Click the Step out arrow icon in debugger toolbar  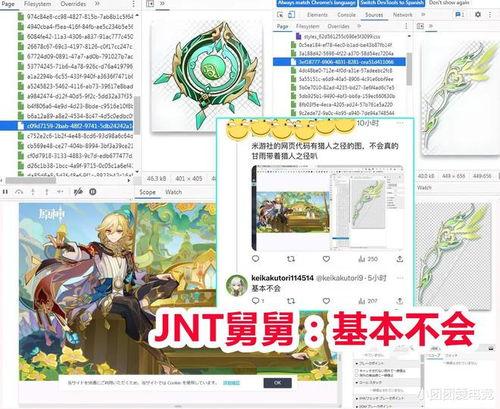pos(47,192)
